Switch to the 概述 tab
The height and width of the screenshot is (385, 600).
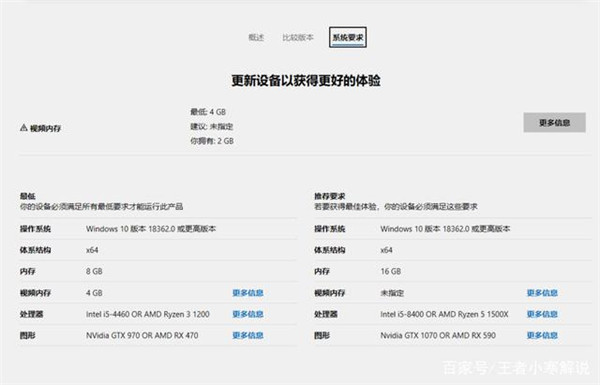(x=256, y=38)
